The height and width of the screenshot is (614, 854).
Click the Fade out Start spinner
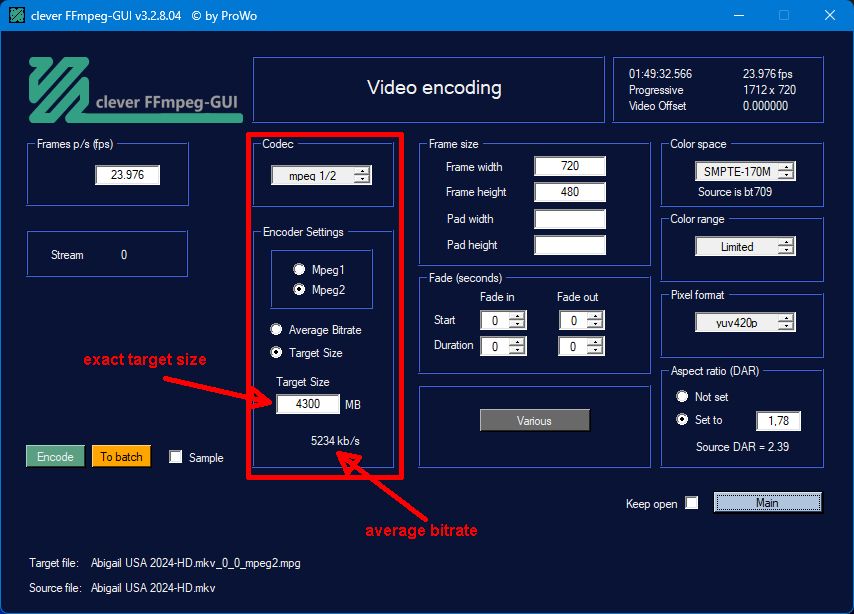[x=582, y=320]
